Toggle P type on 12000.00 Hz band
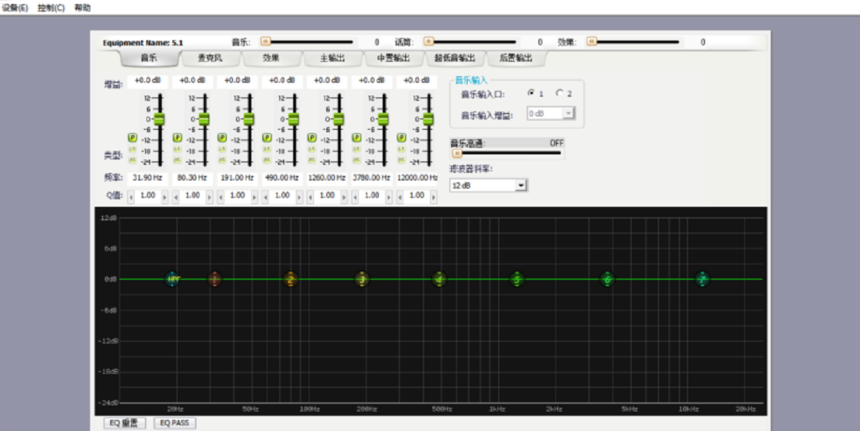The height and width of the screenshot is (431, 860). [401, 138]
